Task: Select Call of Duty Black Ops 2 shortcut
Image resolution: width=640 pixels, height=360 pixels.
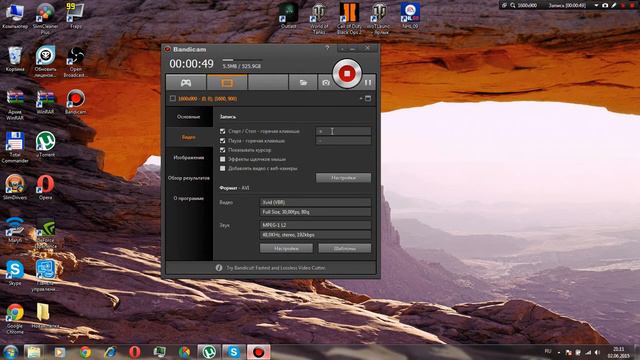Action: coord(349,18)
